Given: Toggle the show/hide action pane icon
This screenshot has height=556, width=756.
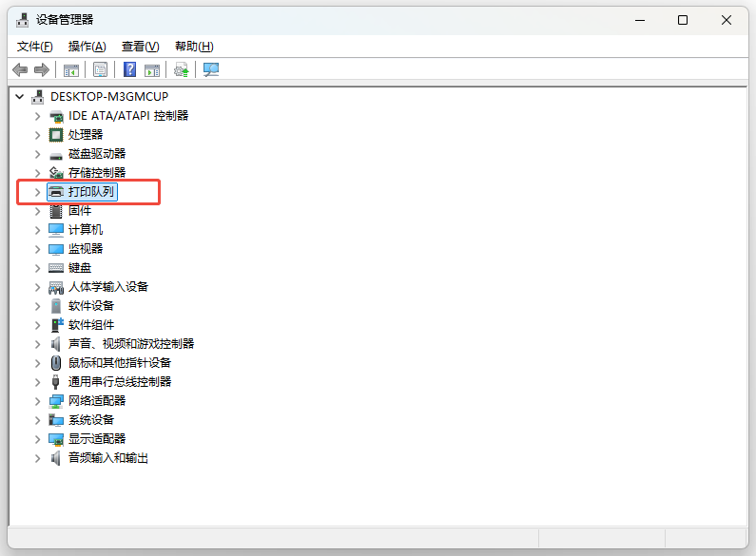Looking at the screenshot, I should tap(152, 70).
